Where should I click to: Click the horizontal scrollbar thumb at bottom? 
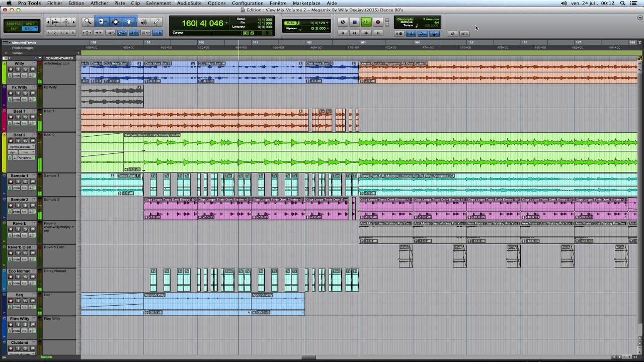(308, 357)
